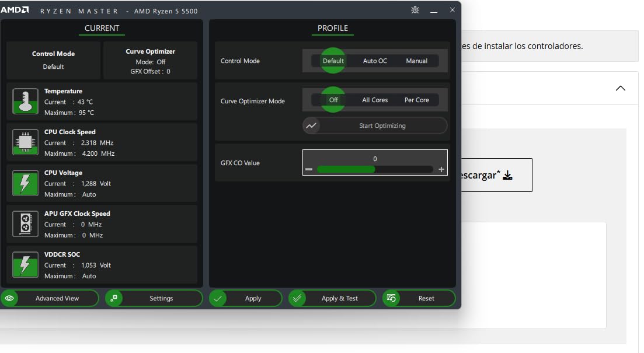Start Optimizing the curve
This screenshot has width=644, height=353.
(x=375, y=125)
